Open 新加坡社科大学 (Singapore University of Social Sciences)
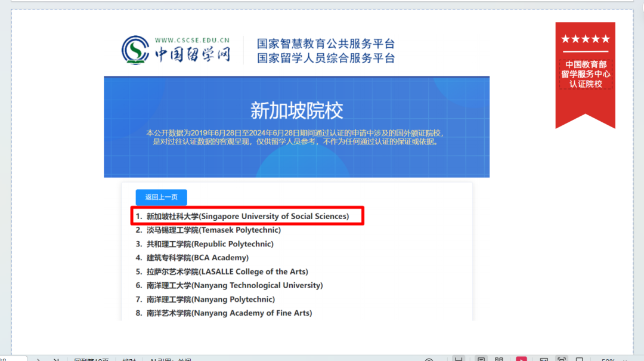The width and height of the screenshot is (644, 361). coord(247,216)
